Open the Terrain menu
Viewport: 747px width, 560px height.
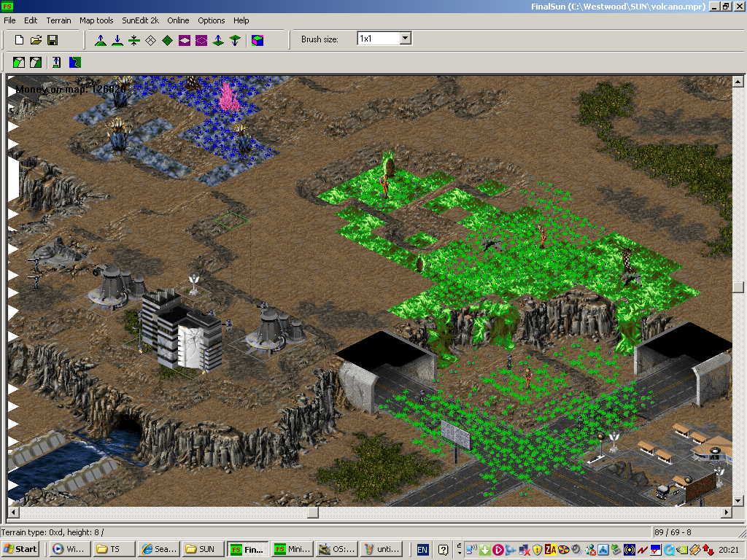coord(58,20)
